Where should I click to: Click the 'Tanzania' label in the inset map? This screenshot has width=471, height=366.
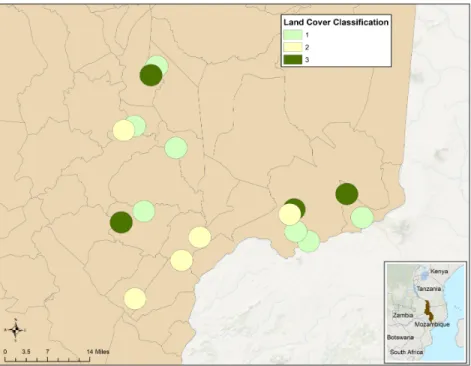[x=429, y=288]
